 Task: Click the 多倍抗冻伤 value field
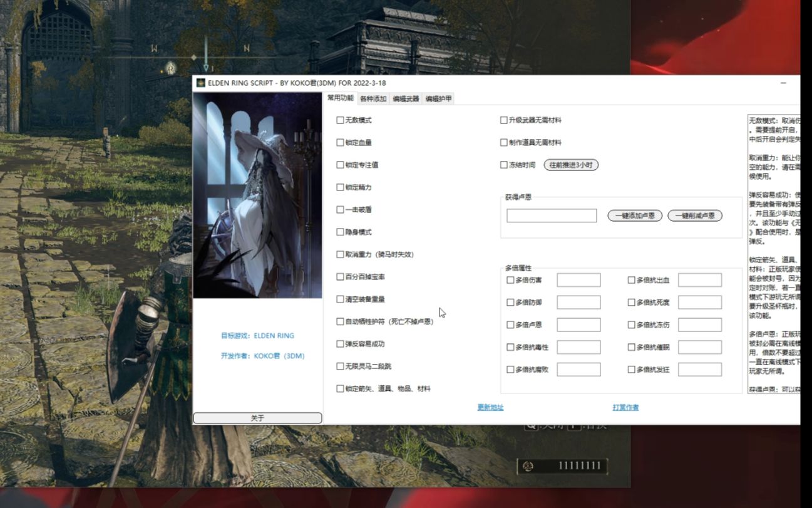click(700, 325)
